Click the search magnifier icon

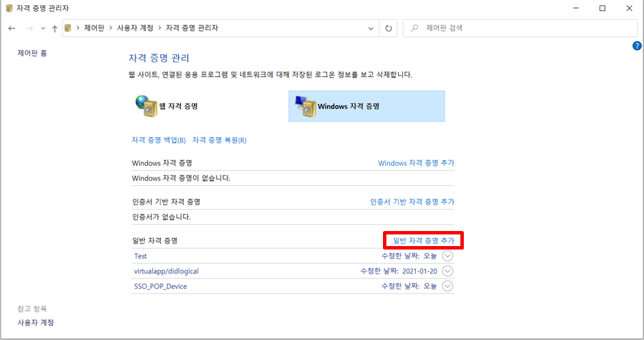tap(414, 28)
